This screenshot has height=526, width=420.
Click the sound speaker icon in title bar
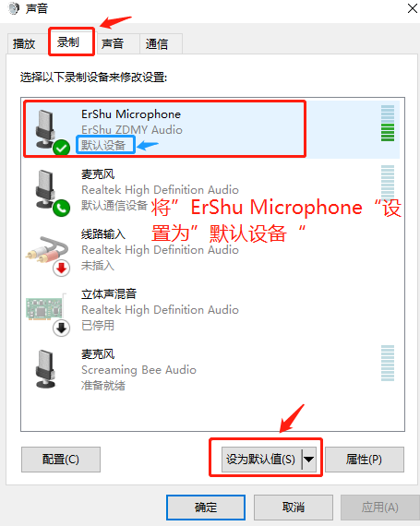pyautogui.click(x=14, y=8)
